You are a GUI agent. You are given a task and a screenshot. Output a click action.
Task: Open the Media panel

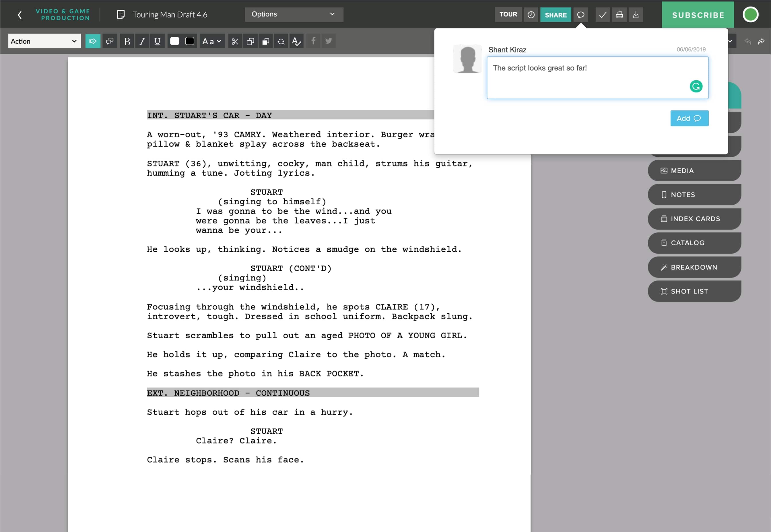click(x=693, y=170)
